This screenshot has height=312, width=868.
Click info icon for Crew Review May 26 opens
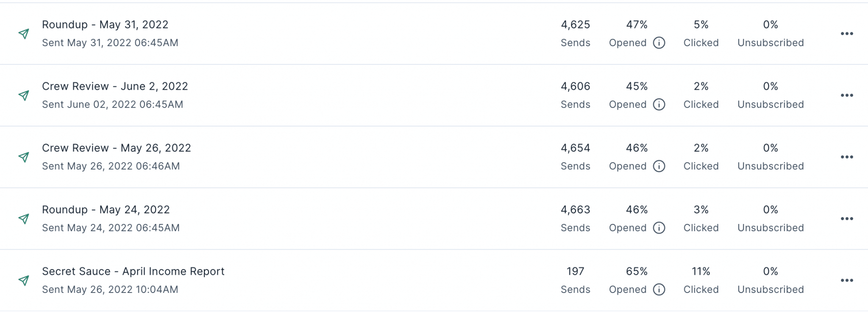click(x=659, y=166)
